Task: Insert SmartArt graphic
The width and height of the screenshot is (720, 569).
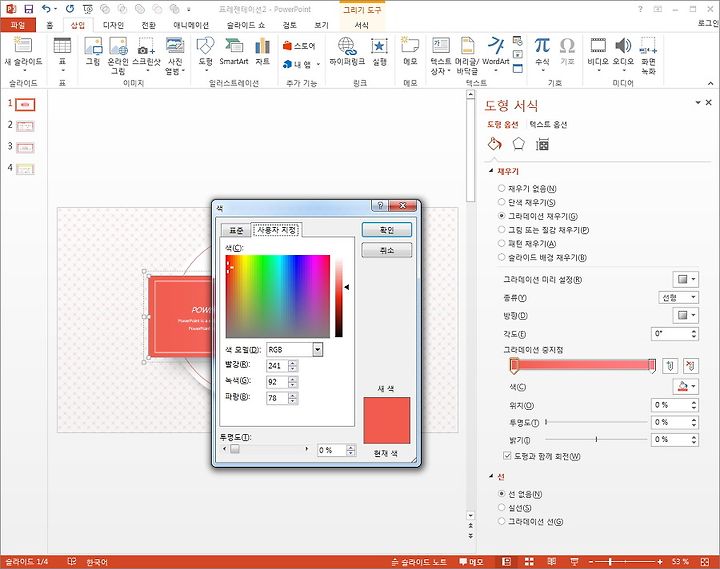Action: click(234, 51)
